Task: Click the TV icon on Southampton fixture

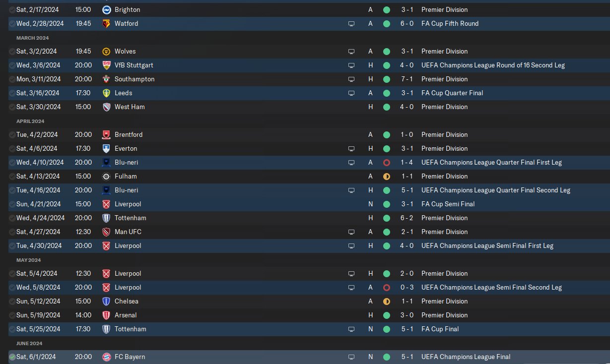Action: tap(351, 79)
